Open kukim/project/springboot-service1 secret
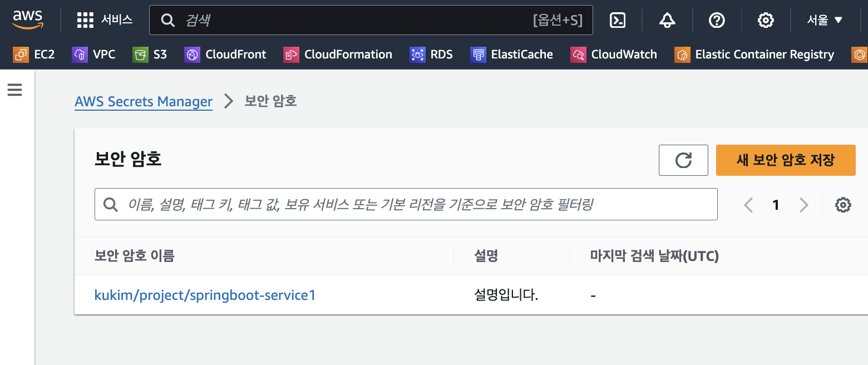Screen dimensions: 868x365 tap(205, 295)
